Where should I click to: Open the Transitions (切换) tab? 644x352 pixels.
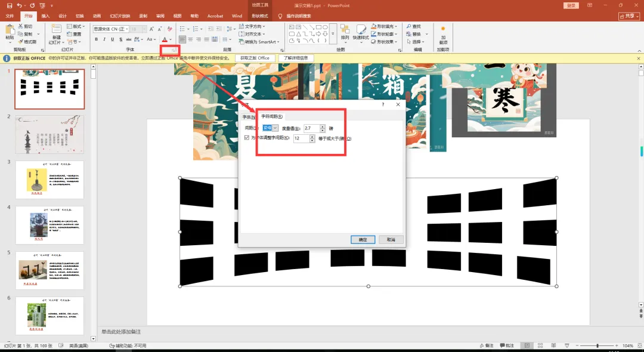[x=80, y=16]
